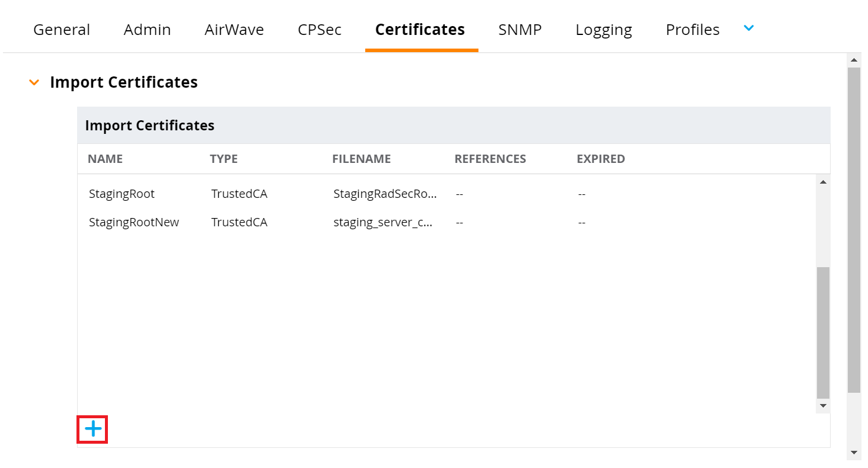Collapse the Import Certificates section

coord(34,82)
